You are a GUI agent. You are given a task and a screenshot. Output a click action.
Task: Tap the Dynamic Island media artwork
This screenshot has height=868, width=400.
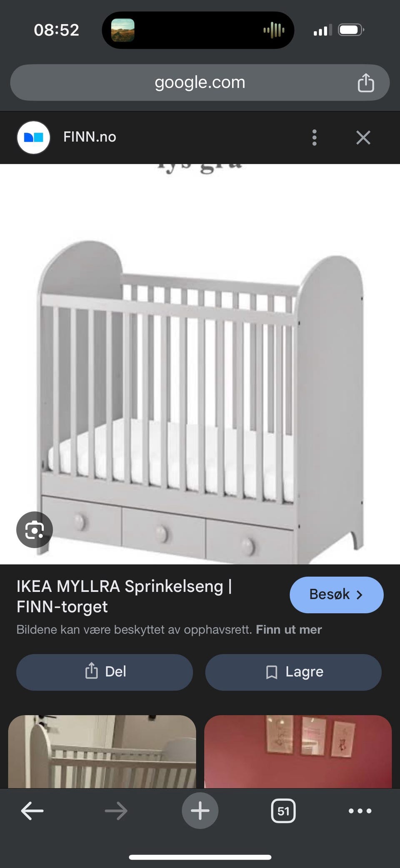click(x=122, y=30)
